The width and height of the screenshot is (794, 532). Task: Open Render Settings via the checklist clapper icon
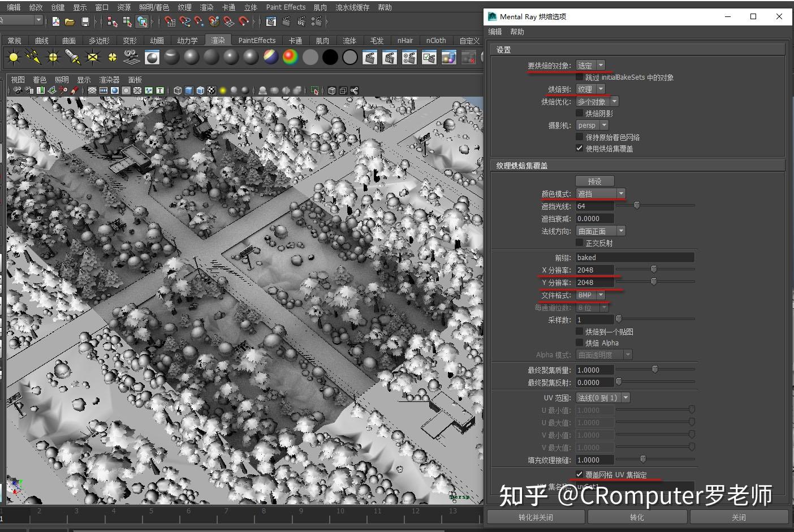point(429,57)
